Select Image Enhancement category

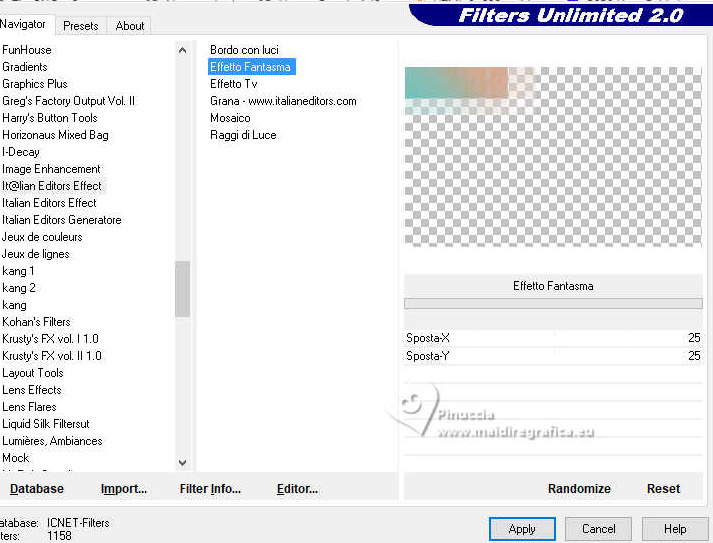(51, 169)
